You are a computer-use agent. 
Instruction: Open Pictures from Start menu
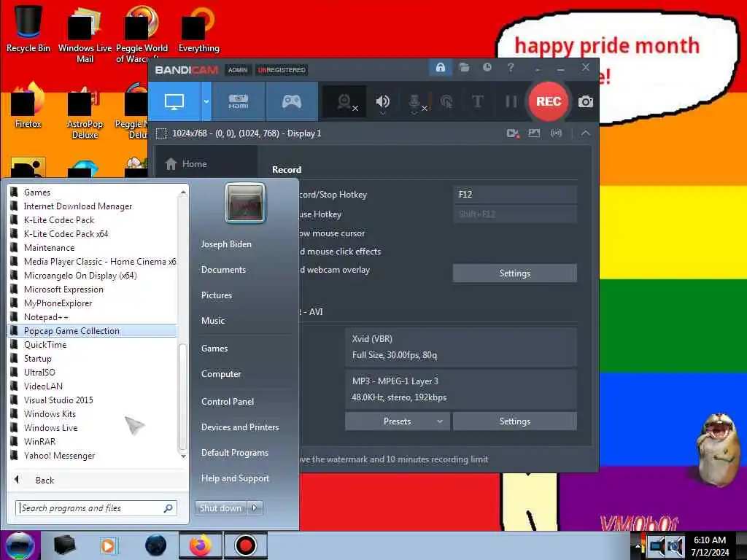[x=217, y=295]
